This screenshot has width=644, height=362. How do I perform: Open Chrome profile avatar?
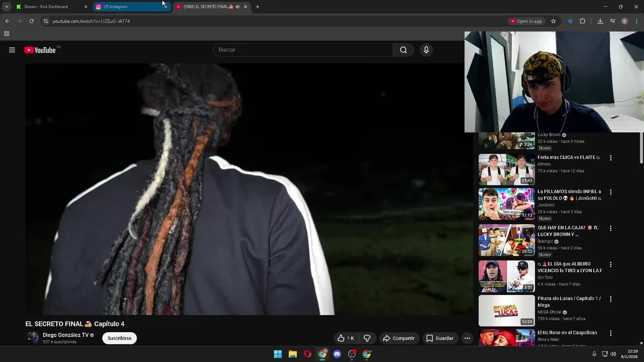click(x=624, y=21)
